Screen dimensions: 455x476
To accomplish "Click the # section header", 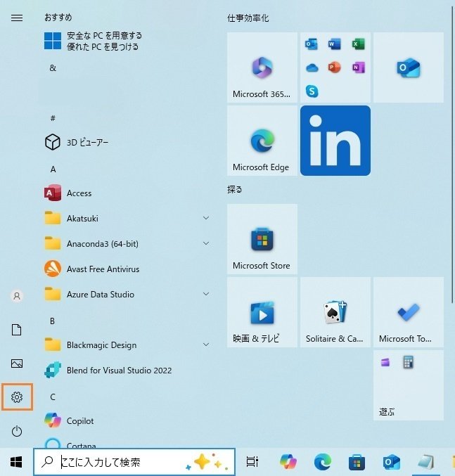I will (53, 118).
